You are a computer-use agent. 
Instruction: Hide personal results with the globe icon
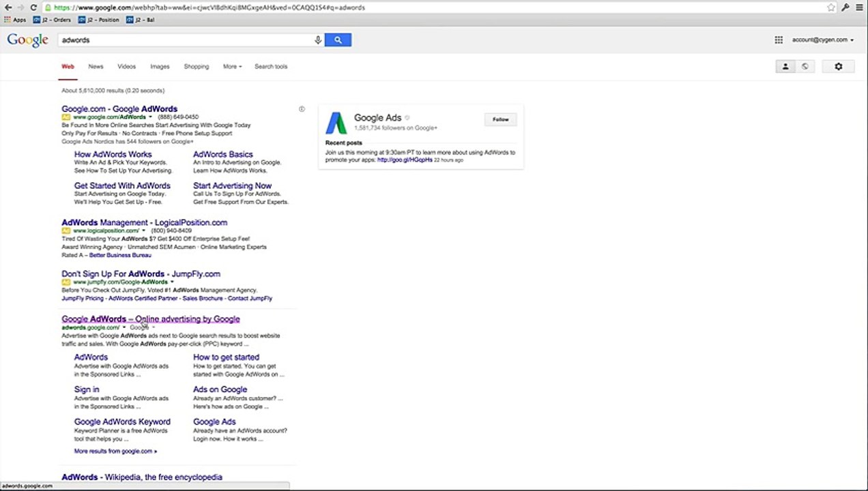click(805, 66)
